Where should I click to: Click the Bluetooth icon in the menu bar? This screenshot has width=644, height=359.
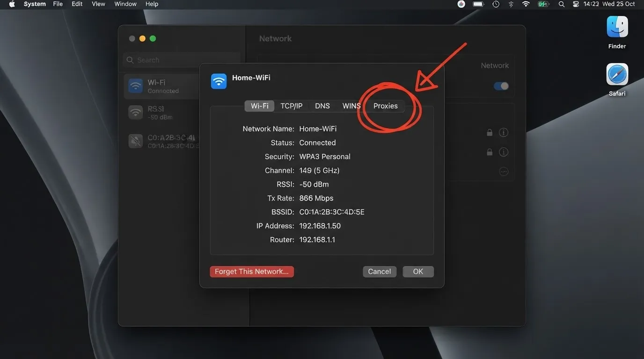[x=511, y=4]
